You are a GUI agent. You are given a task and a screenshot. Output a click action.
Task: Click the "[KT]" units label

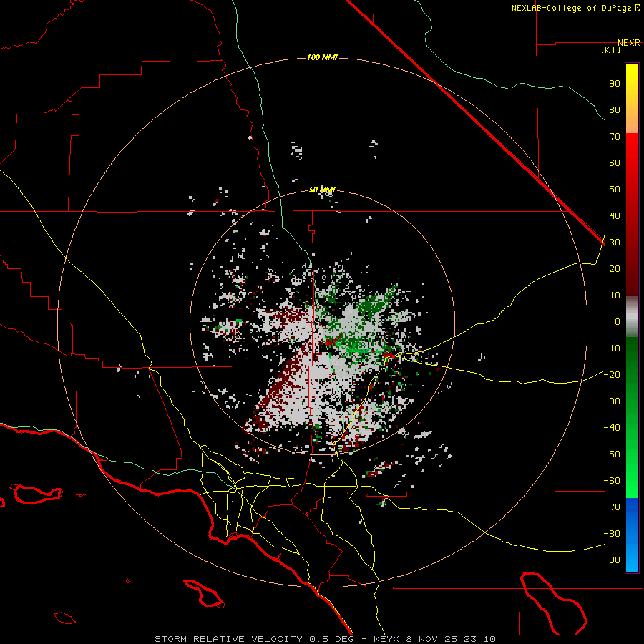tap(611, 49)
